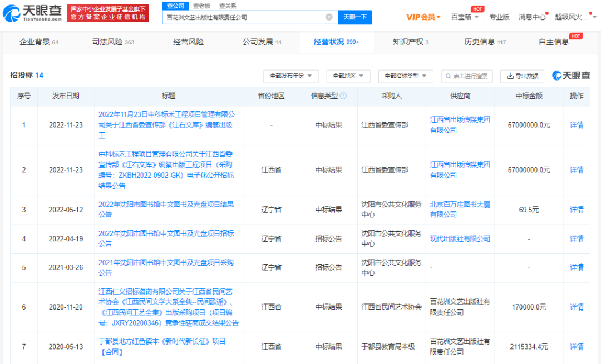601x364 pixels.
Task: Open 2021年沈阳市图书馆...项目采购公告 link
Action: click(166, 267)
